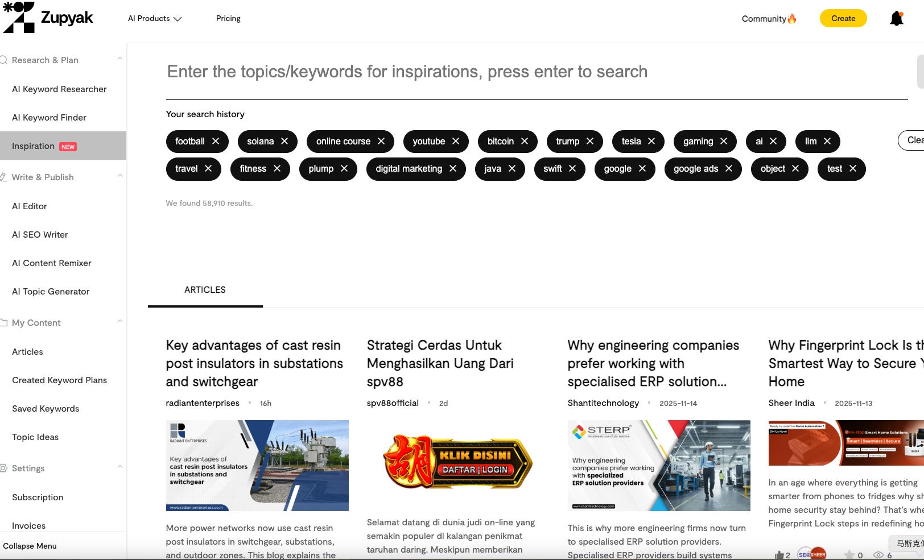Viewport: 924px width, 560px height.
Task: Open AI Keyword Finder
Action: click(x=49, y=118)
